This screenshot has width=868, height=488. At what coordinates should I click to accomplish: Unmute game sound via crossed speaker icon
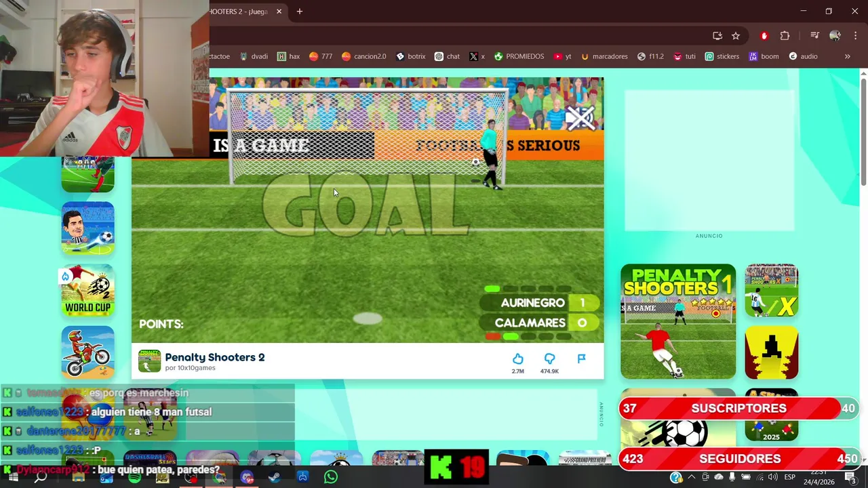click(580, 118)
